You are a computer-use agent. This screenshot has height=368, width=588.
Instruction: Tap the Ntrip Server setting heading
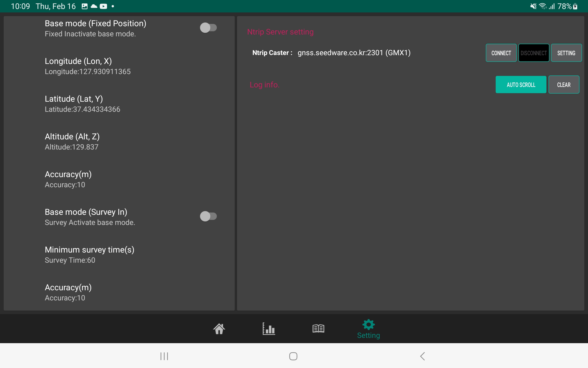(x=280, y=32)
